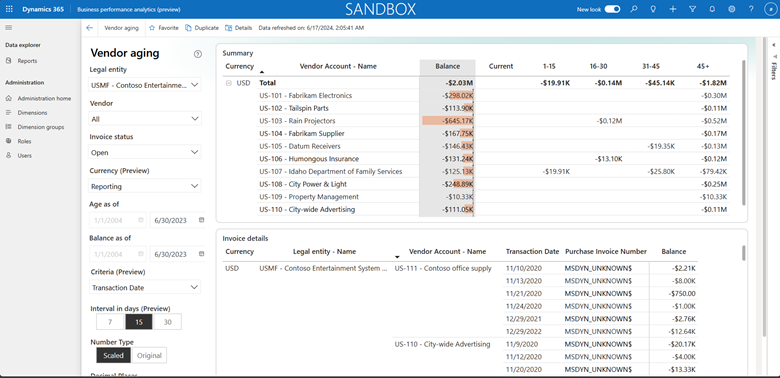Click the back arrow icon

click(90, 28)
